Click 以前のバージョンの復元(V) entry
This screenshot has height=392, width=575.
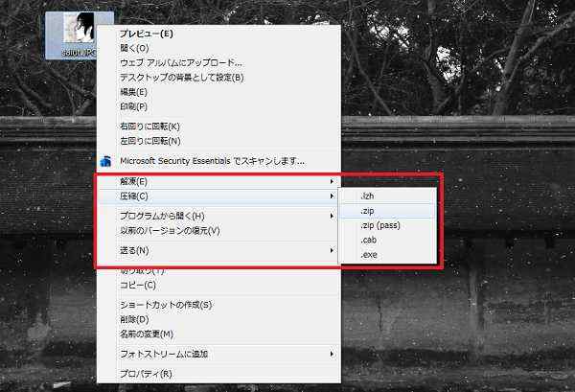(170, 230)
